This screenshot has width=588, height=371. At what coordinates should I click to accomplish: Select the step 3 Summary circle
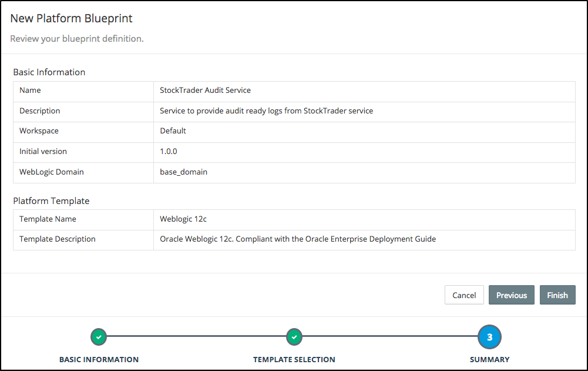(489, 337)
